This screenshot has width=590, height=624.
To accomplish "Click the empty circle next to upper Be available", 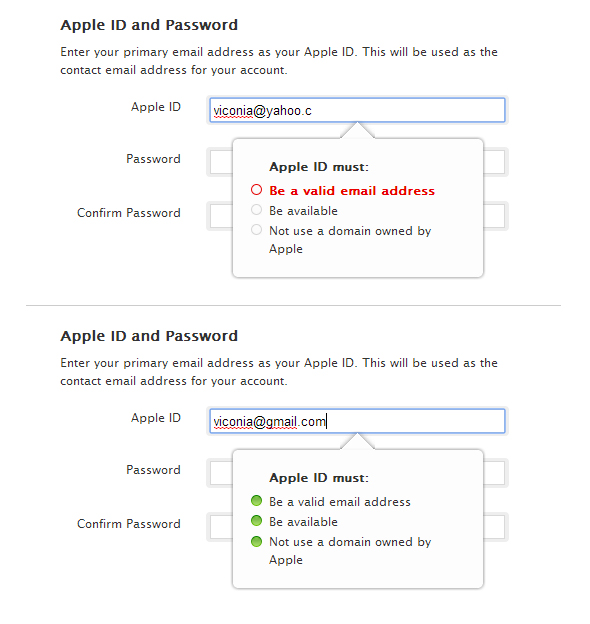I will click(257, 210).
